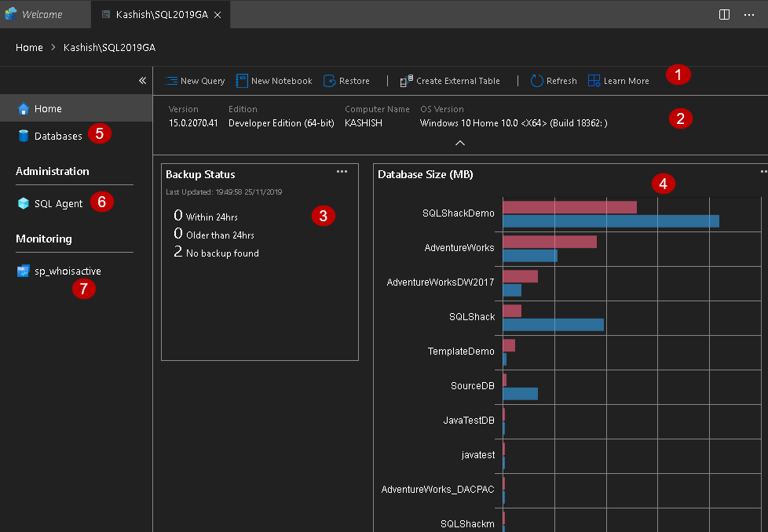
Task: Select Create External Table icon
Action: click(406, 81)
